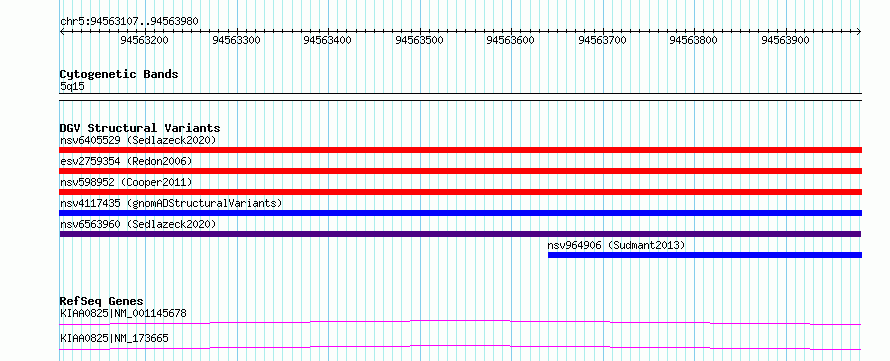Screen dimensions: 890x361
Task: Click the right arrowhead of the ruler
Action: (x=859, y=32)
